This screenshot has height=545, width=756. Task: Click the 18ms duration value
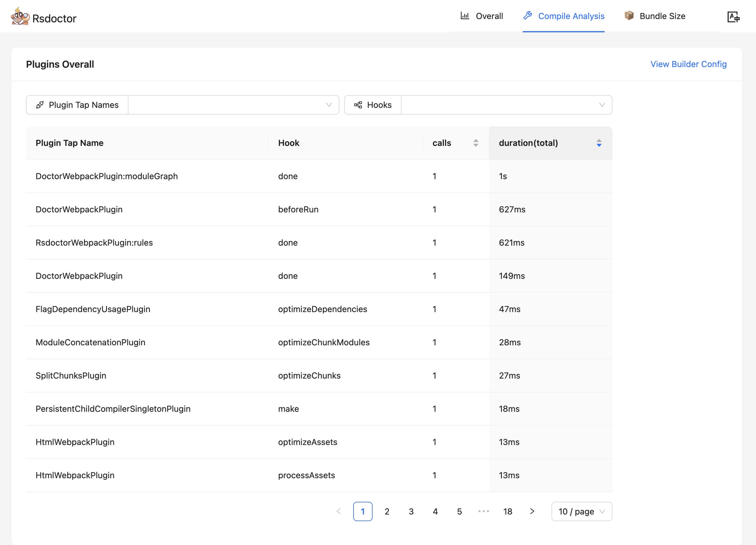pyautogui.click(x=509, y=409)
